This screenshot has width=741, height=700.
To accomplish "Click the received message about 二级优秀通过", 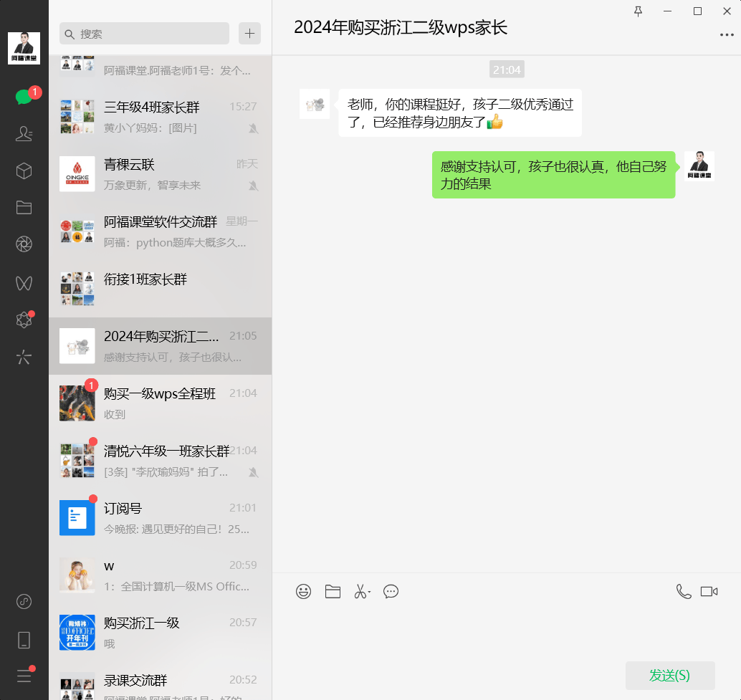I will point(460,113).
